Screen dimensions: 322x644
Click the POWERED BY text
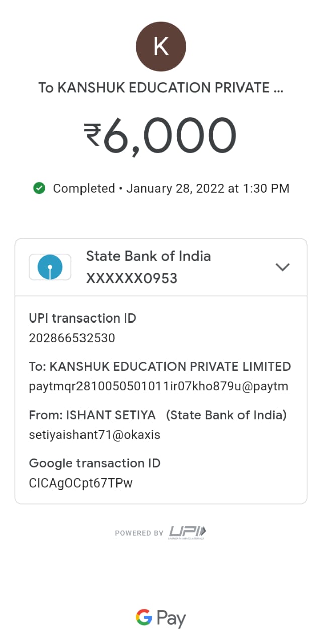[x=139, y=533]
